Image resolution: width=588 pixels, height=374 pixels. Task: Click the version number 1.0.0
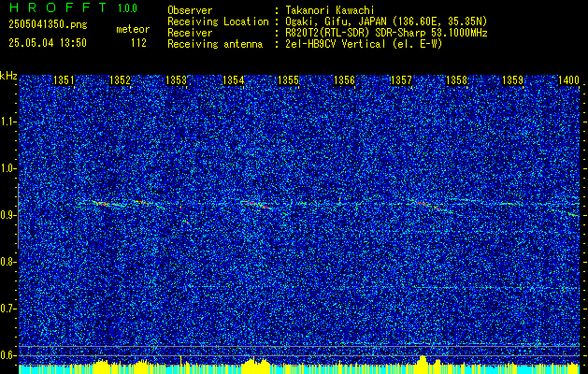(x=127, y=8)
